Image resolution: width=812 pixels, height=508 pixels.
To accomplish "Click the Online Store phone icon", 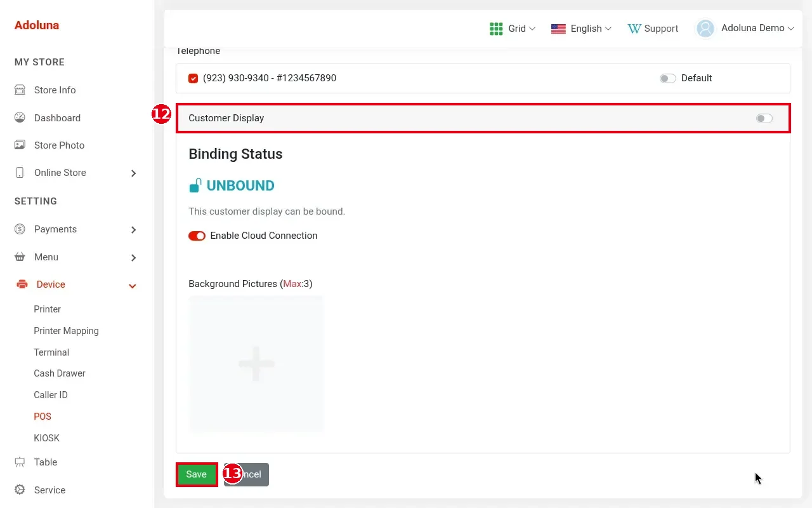I will tap(20, 173).
